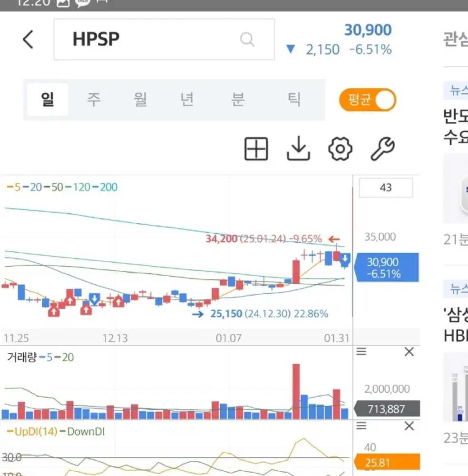The width and height of the screenshot is (468, 476).
Task: Tap the 5-20-50-120-200 moving average legend
Action: coord(62,187)
